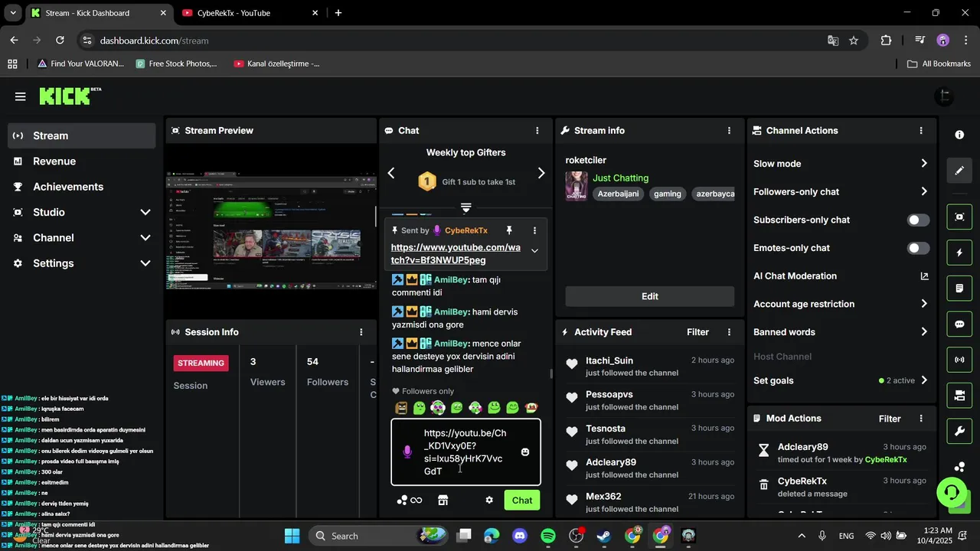980x551 pixels.
Task: Open Discord from the Windows taskbar
Action: tap(520, 536)
